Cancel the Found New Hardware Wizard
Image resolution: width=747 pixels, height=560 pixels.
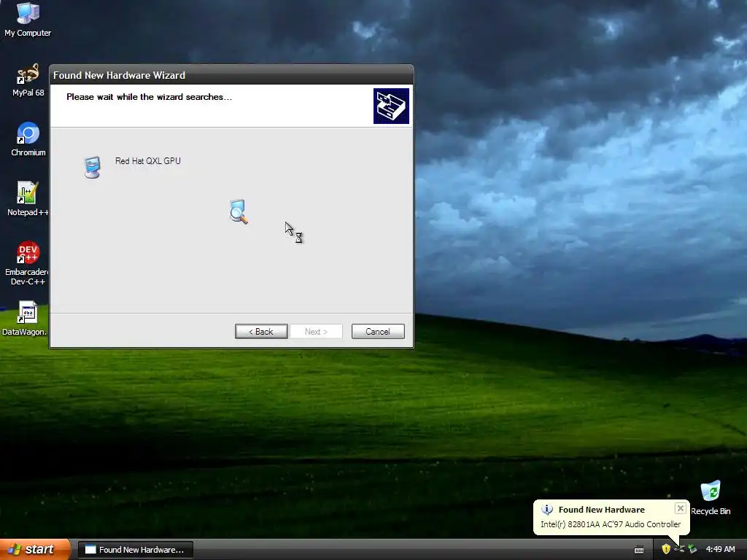pyautogui.click(x=378, y=332)
